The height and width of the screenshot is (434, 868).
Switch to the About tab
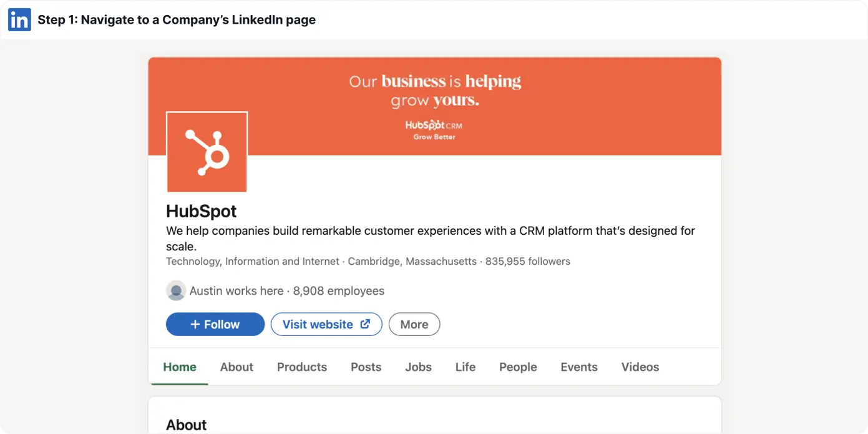[x=237, y=367]
